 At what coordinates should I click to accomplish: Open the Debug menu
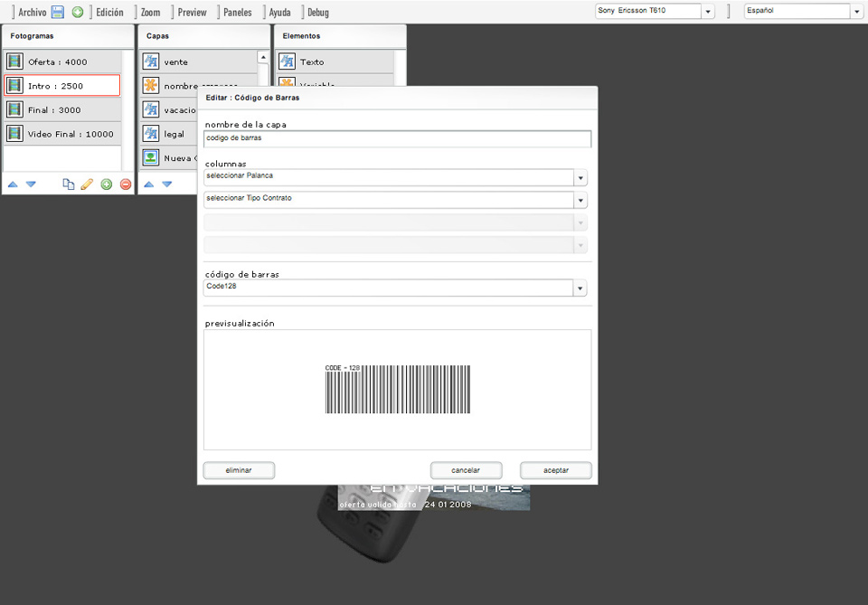click(x=317, y=12)
